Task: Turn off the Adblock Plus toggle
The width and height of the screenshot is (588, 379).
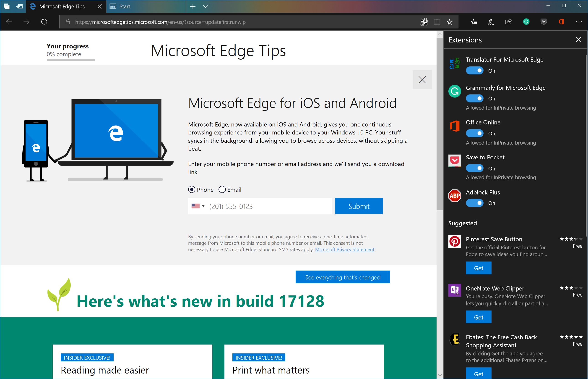Action: point(474,203)
